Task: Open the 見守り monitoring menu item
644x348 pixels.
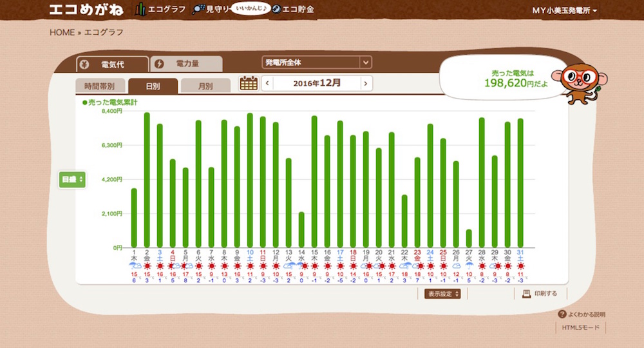Action: point(211,9)
